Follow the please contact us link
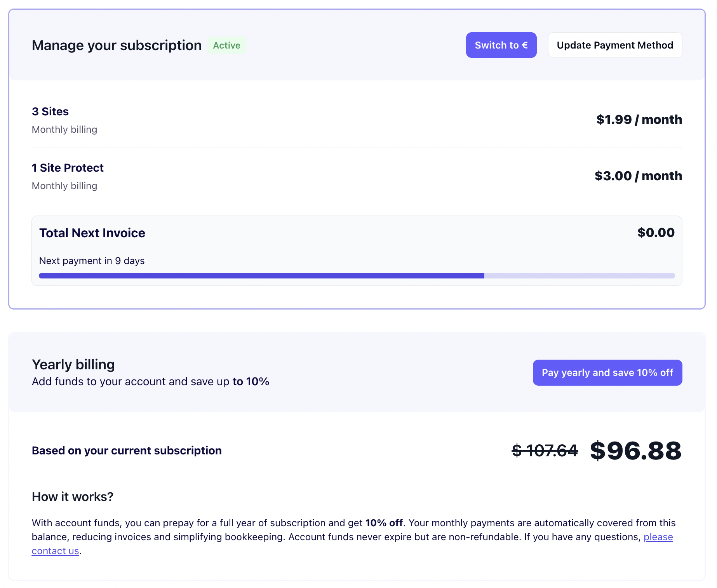This screenshot has width=717, height=588. click(658, 537)
